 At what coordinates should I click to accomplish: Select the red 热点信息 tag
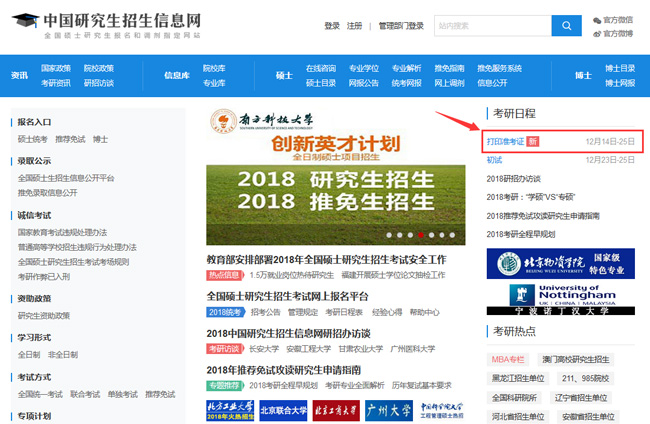(225, 275)
